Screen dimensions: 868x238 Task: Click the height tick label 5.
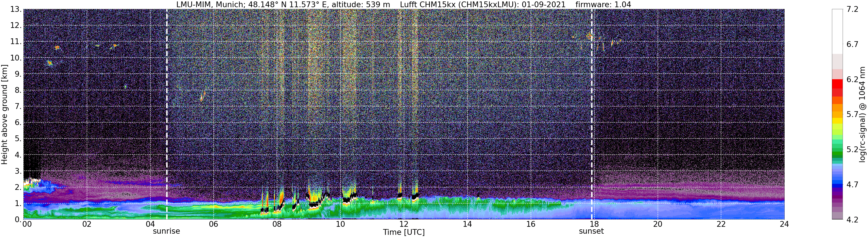point(18,139)
